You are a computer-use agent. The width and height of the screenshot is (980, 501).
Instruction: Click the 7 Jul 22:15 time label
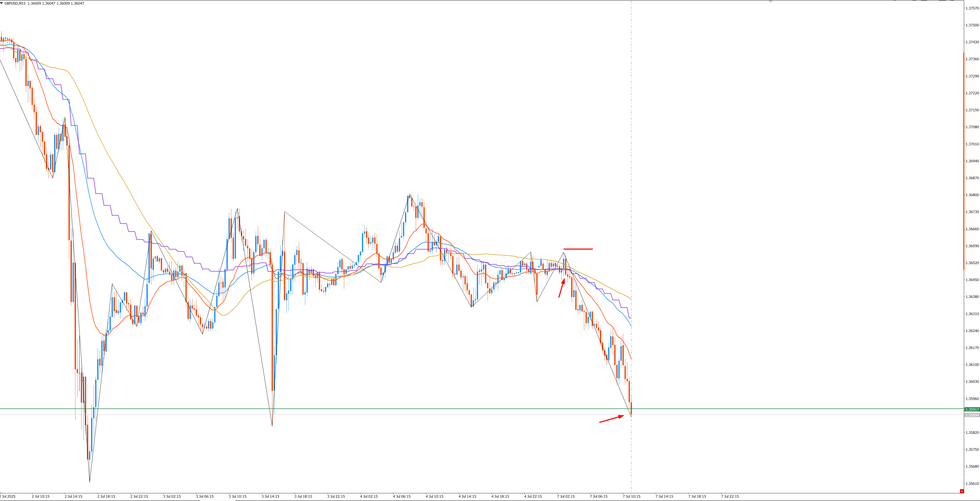[x=730, y=496]
